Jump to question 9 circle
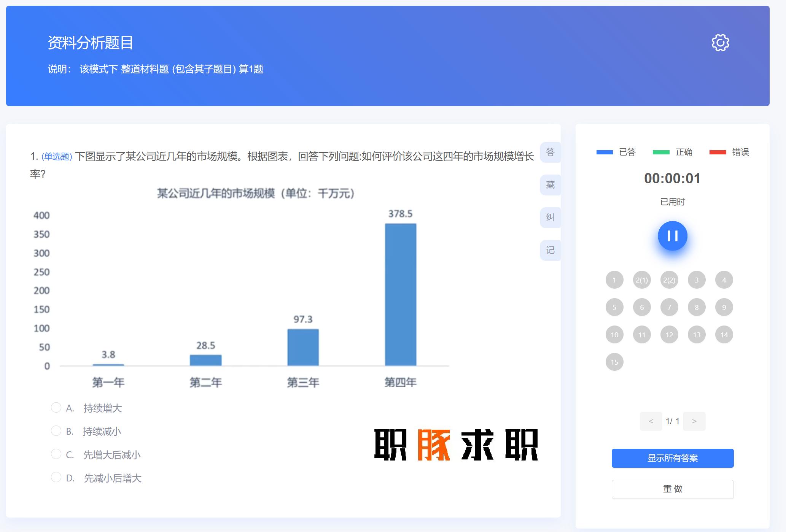Viewport: 786px width, 532px height. pyautogui.click(x=724, y=307)
